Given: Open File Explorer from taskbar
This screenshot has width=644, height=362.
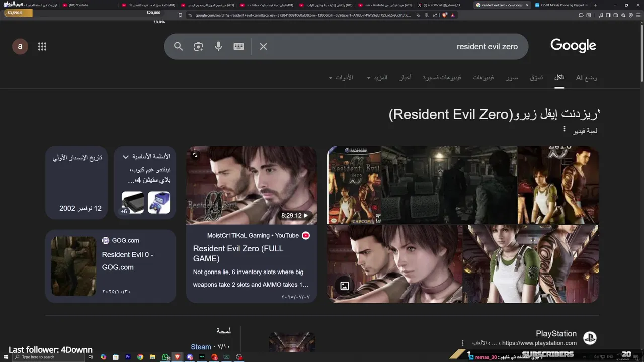Looking at the screenshot, I should tap(152, 357).
